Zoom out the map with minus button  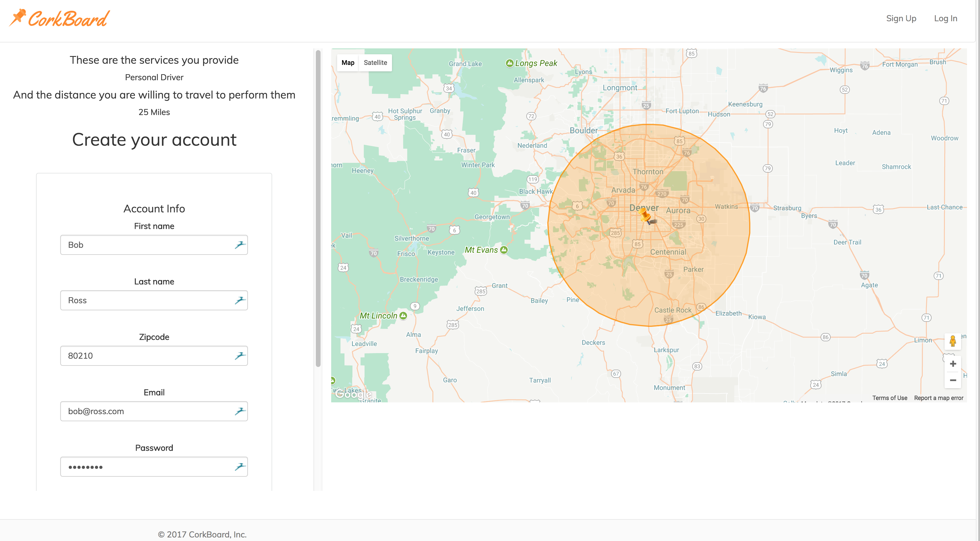(953, 380)
